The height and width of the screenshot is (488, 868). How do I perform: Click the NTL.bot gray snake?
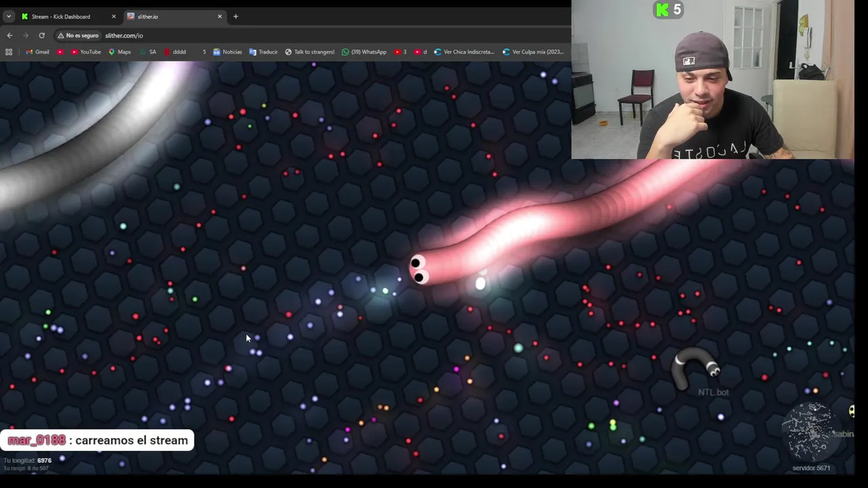coord(694,367)
